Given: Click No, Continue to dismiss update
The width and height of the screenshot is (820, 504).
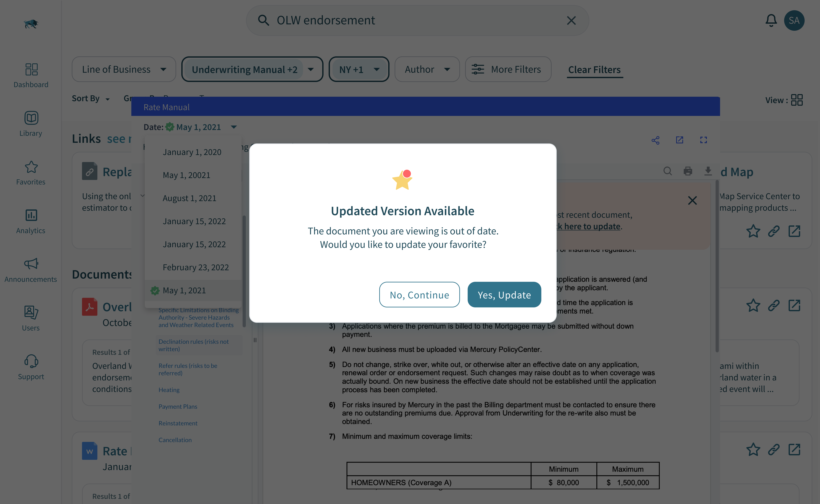Looking at the screenshot, I should point(419,294).
